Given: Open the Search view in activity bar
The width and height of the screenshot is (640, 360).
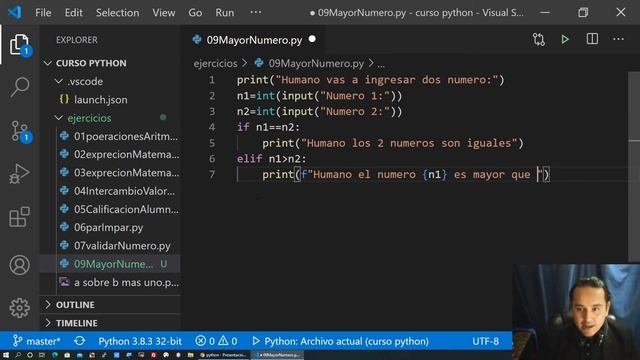Looking at the screenshot, I should [x=19, y=87].
